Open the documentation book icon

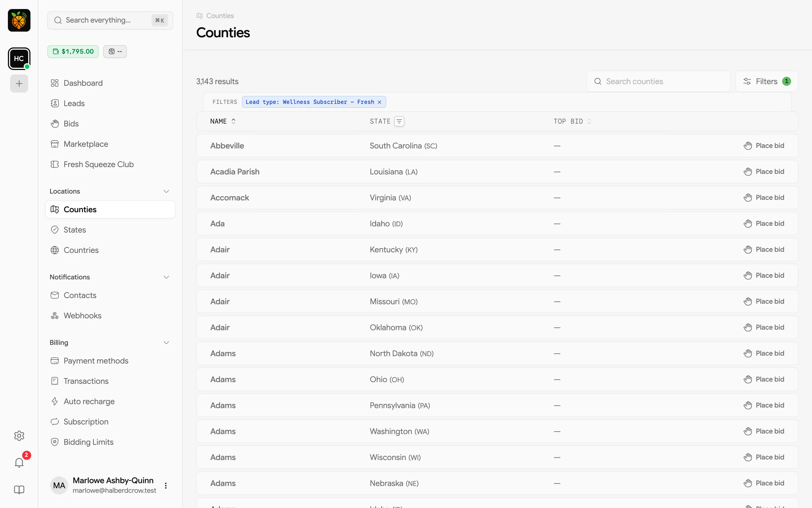pyautogui.click(x=19, y=490)
